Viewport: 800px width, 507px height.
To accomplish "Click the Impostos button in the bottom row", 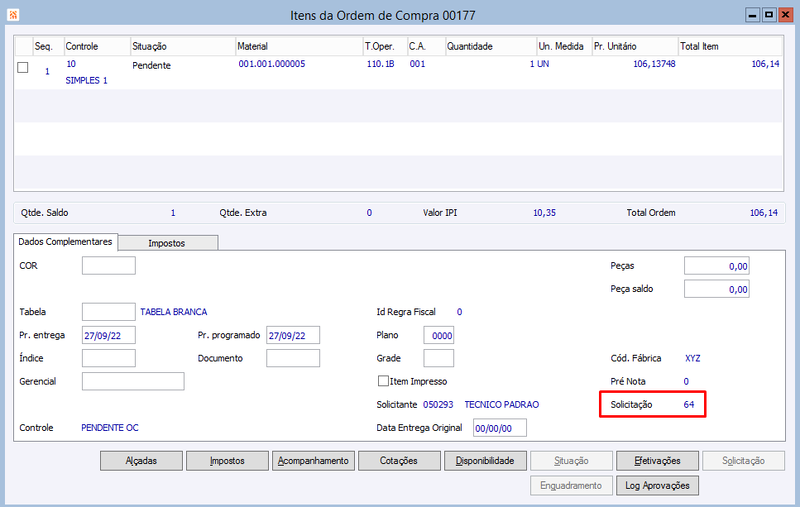I will (227, 461).
